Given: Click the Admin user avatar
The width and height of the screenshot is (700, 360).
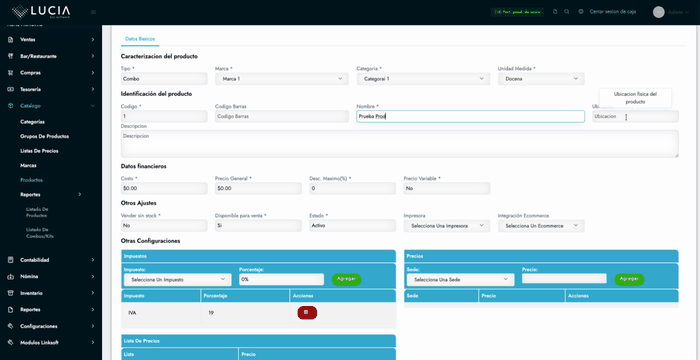Looking at the screenshot, I should [658, 12].
